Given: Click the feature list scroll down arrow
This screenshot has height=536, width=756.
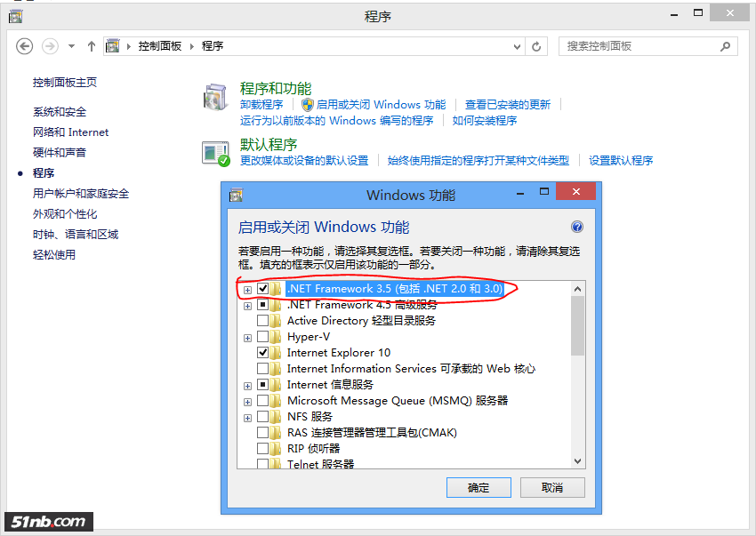Looking at the screenshot, I should pos(577,461).
